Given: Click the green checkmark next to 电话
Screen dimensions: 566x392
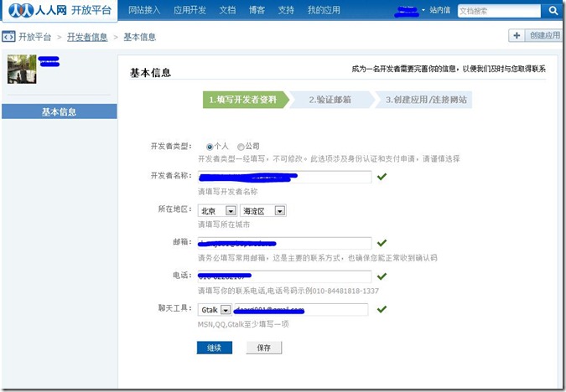Looking at the screenshot, I should click(x=382, y=276).
